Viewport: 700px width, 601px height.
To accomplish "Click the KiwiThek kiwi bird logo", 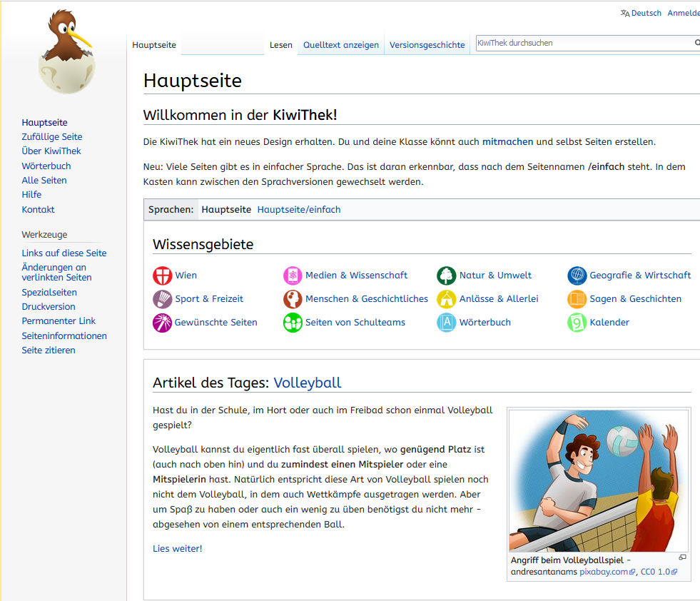I will tap(67, 51).
